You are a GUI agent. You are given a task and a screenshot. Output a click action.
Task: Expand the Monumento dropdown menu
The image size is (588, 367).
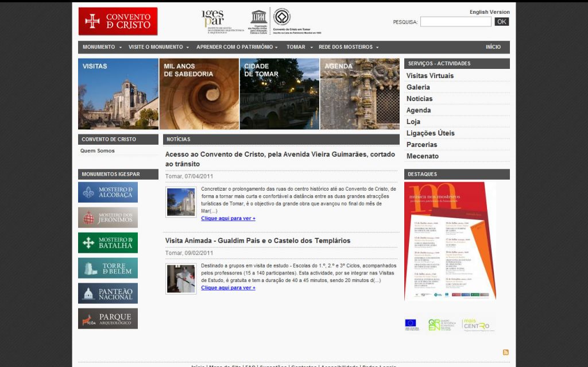click(102, 47)
